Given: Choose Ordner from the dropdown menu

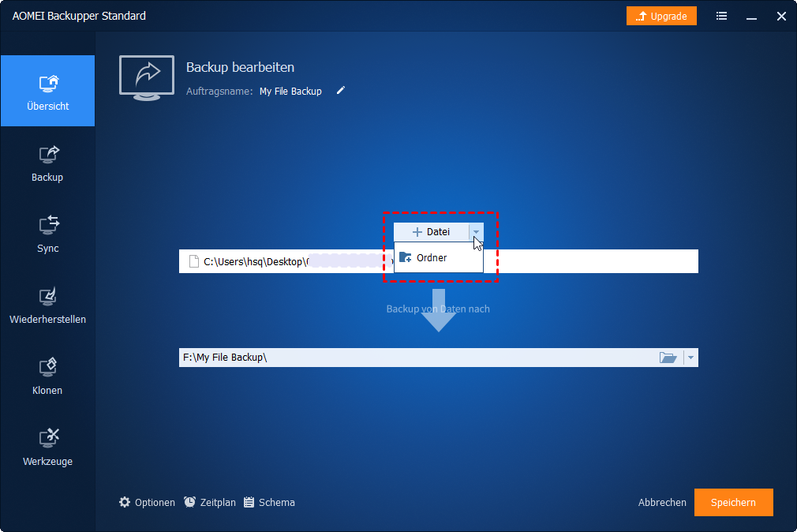Looking at the screenshot, I should [x=439, y=257].
